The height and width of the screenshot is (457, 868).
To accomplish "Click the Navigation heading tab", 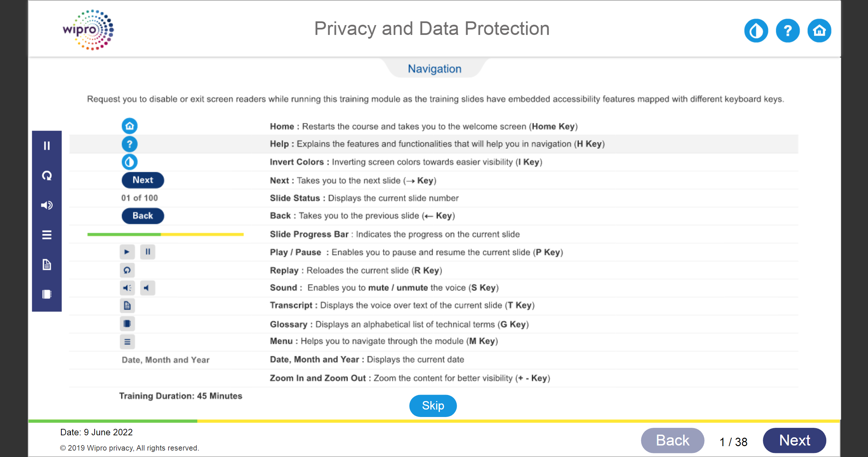I will [x=434, y=69].
